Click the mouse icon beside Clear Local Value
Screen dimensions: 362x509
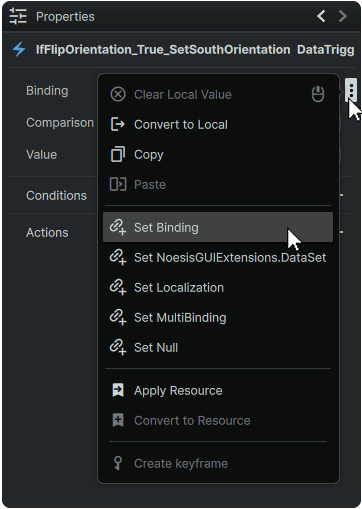coord(318,94)
